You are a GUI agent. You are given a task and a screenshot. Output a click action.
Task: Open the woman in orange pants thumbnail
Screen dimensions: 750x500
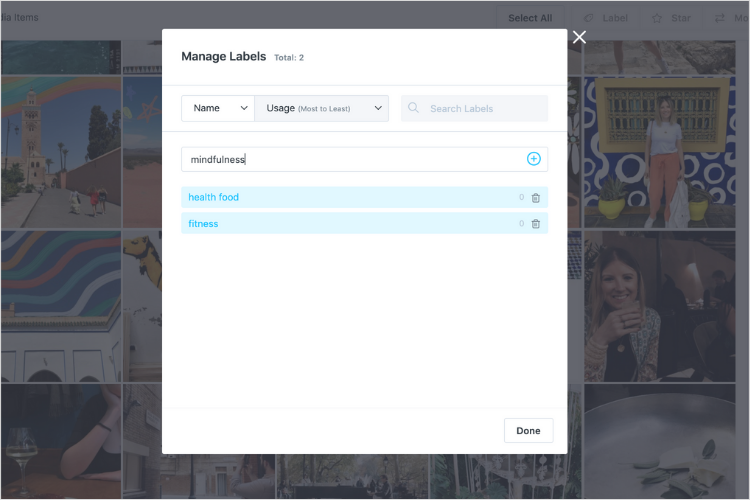[x=660, y=152]
